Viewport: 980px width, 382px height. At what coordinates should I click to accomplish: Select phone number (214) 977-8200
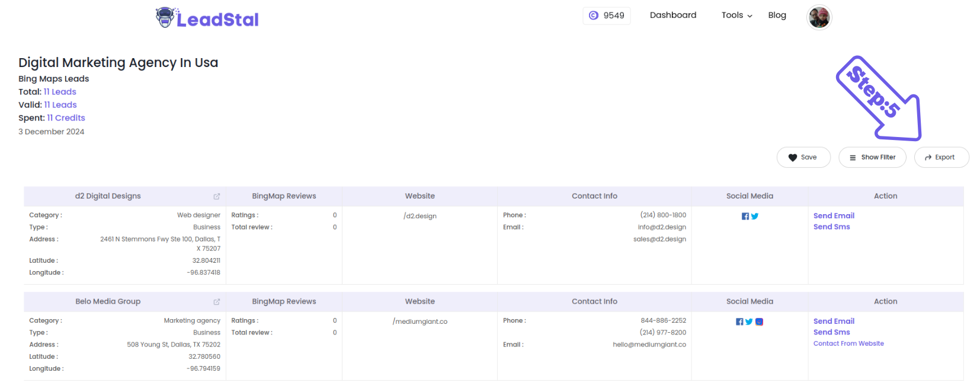[663, 333]
